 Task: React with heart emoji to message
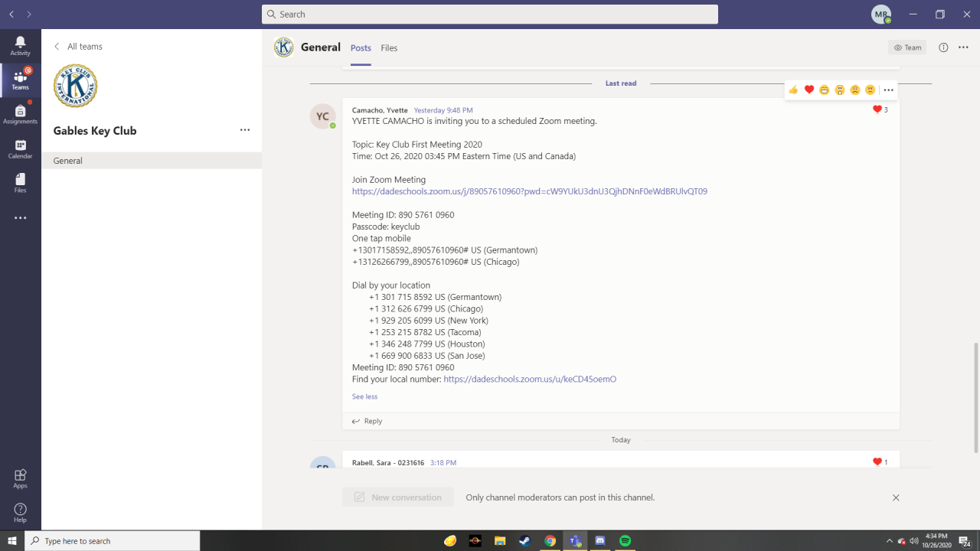(x=808, y=90)
